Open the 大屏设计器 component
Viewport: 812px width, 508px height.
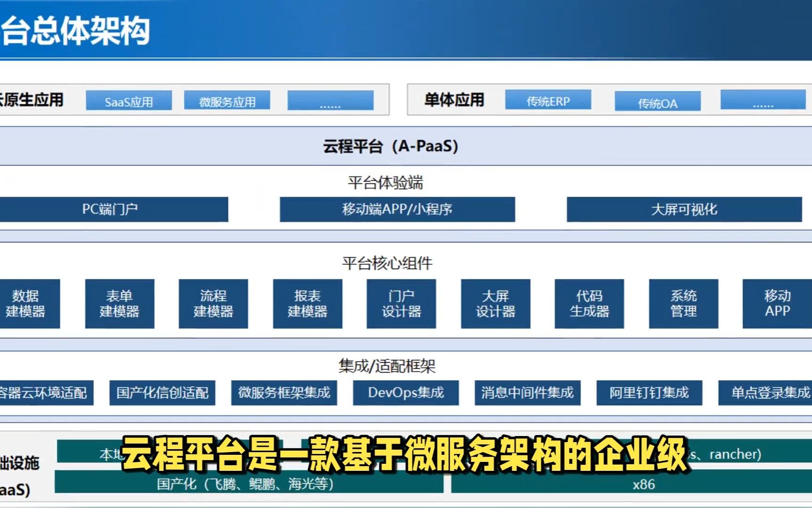pos(495,303)
